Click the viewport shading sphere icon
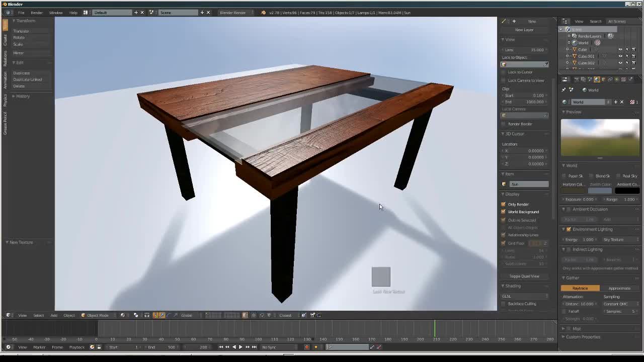This screenshot has height=362, width=644. point(123,315)
